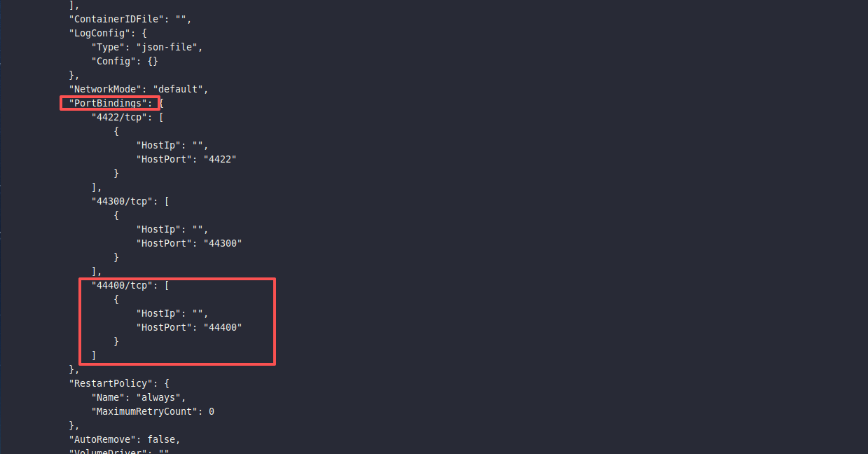
Task: Click the "AutoRemove" key
Action: (x=102, y=439)
